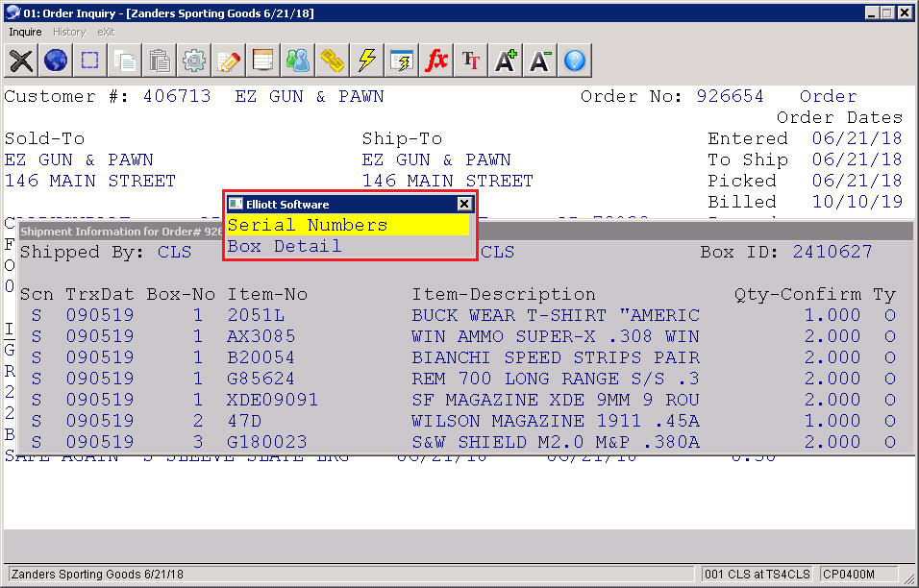The height and width of the screenshot is (588, 919).
Task: Maximize the Order Inquiry window
Action: [x=887, y=12]
